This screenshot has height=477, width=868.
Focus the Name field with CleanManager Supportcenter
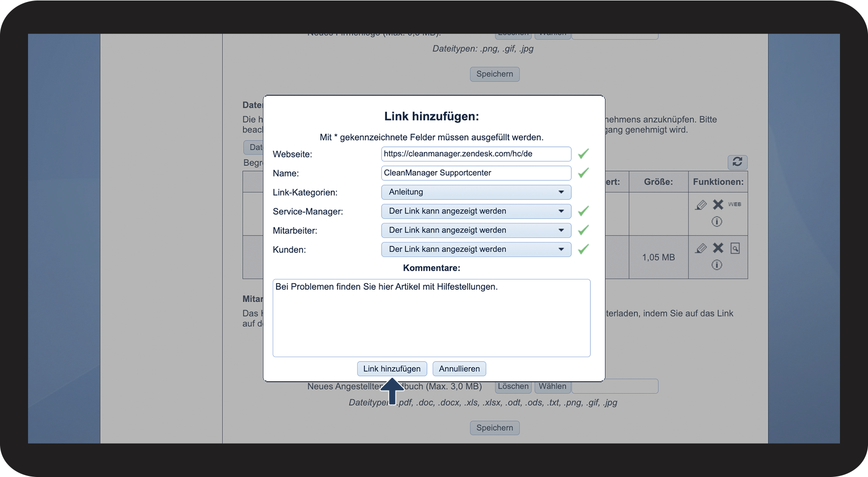(476, 173)
